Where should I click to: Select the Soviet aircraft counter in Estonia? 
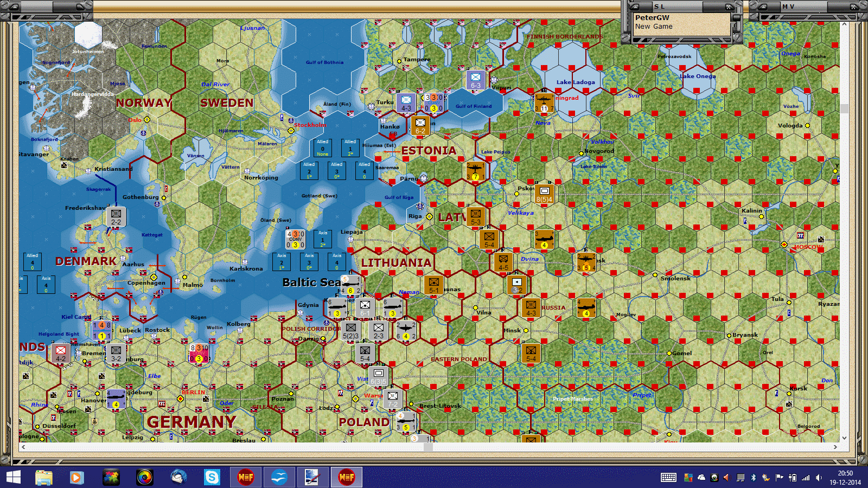point(476,171)
